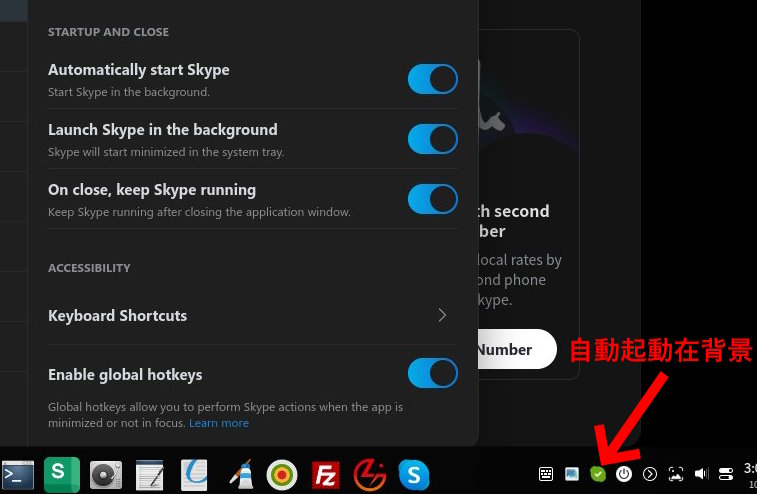Click the white Number button on promo card
Screen dimensions: 757x494
517,349
